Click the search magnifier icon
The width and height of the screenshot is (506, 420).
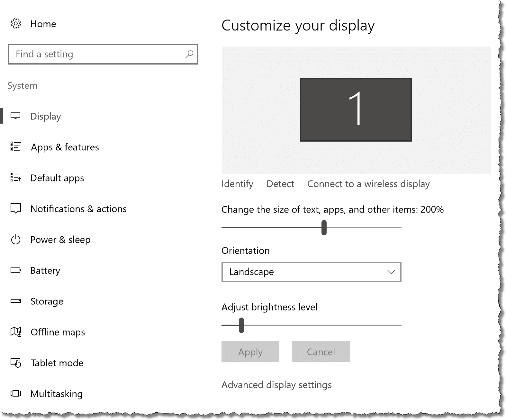click(189, 54)
